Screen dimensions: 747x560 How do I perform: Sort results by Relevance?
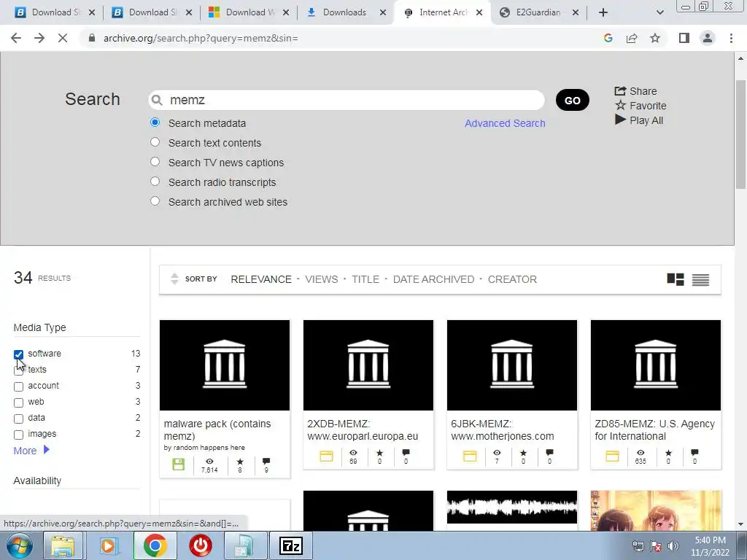click(261, 279)
